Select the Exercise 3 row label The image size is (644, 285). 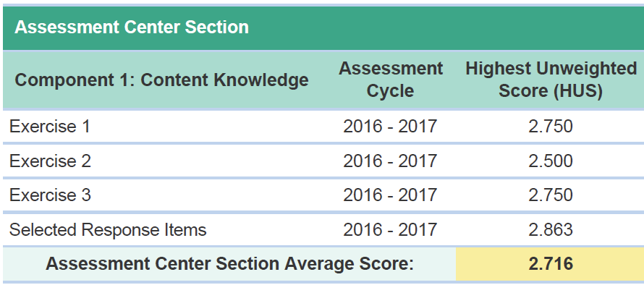(50, 195)
